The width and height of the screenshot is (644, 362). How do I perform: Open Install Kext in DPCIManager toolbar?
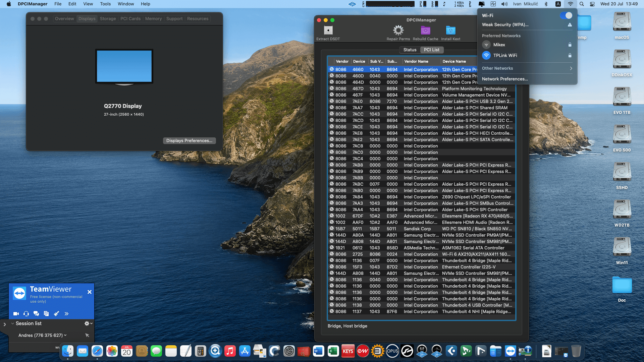click(450, 30)
